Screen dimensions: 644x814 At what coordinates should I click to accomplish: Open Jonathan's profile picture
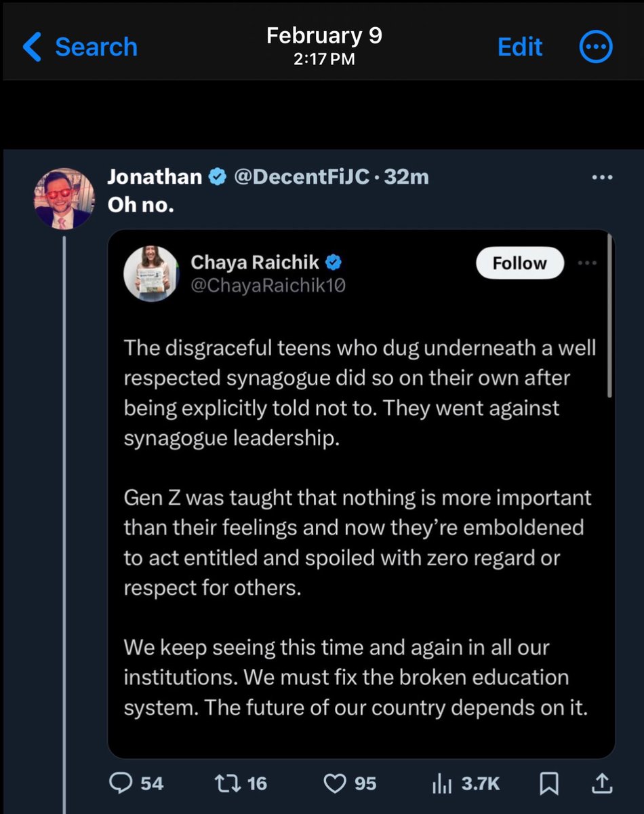[64, 198]
